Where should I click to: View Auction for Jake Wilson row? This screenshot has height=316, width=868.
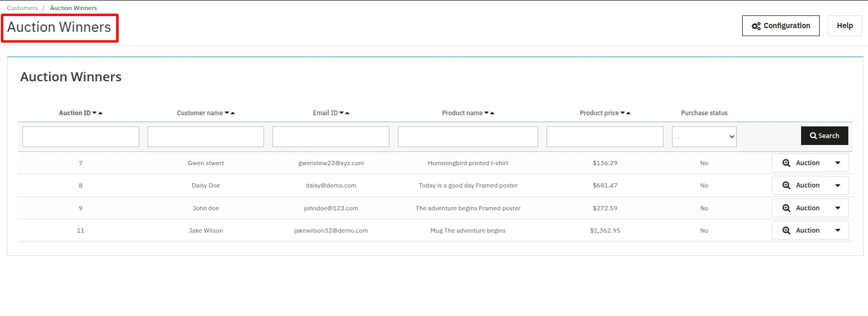[801, 230]
